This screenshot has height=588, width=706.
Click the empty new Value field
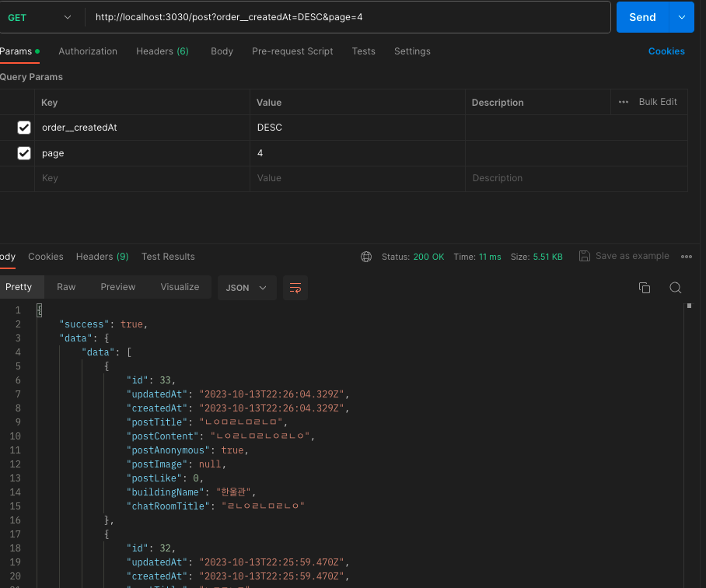[358, 178]
